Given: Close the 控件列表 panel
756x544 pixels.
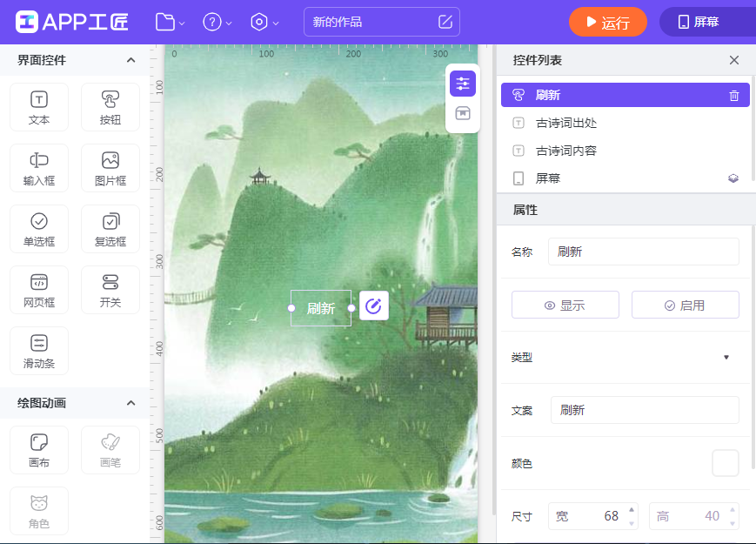Looking at the screenshot, I should tap(734, 60).
